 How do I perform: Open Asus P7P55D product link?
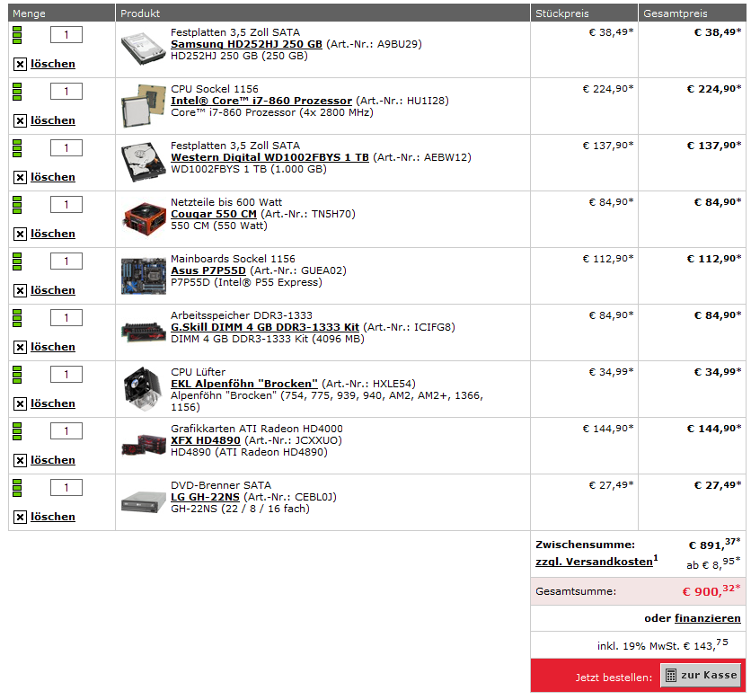(208, 270)
